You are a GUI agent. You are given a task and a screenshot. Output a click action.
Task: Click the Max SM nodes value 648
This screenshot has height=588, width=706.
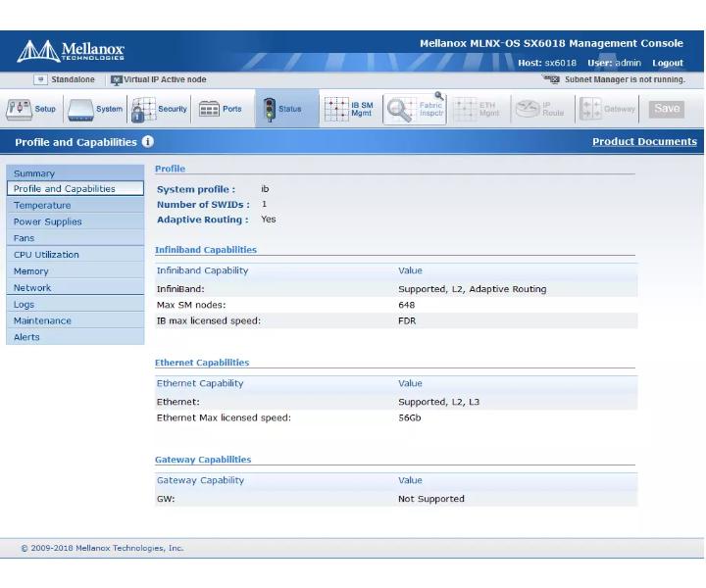pos(407,305)
